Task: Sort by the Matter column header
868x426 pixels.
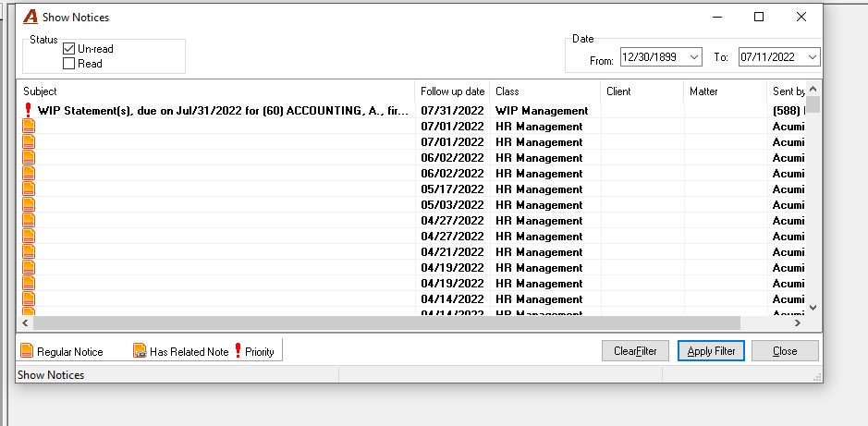Action: [725, 91]
